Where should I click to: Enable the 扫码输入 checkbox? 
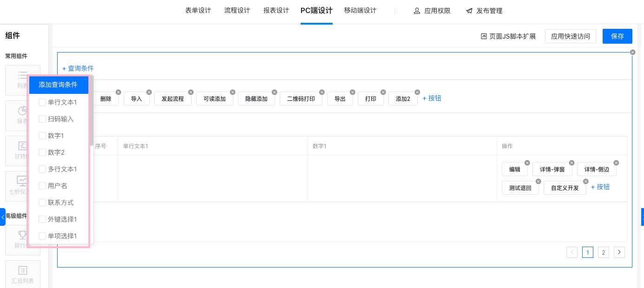(42, 119)
